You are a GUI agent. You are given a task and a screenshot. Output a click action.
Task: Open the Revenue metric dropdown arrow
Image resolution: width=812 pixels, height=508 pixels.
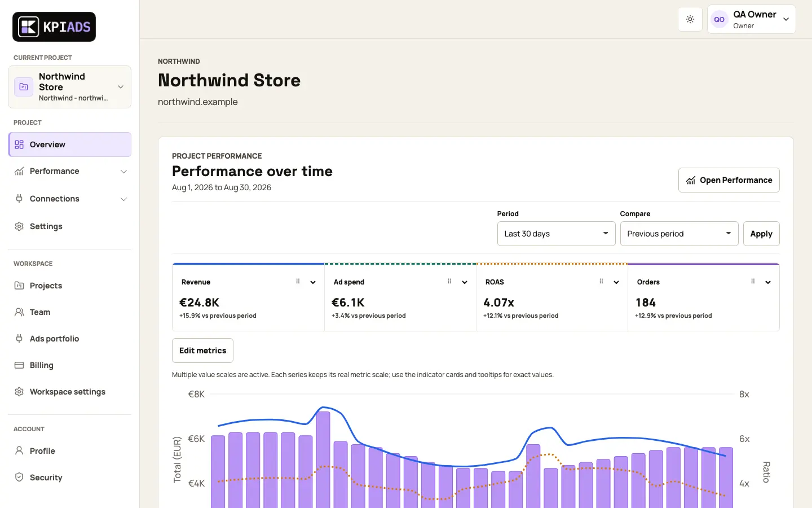pos(313,282)
